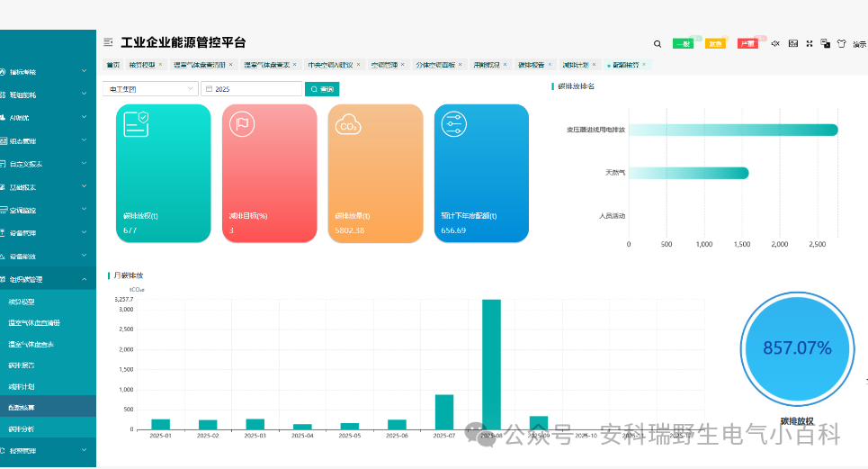
Task: Close the 温室气体盘查清册 tab
Action: (231, 64)
